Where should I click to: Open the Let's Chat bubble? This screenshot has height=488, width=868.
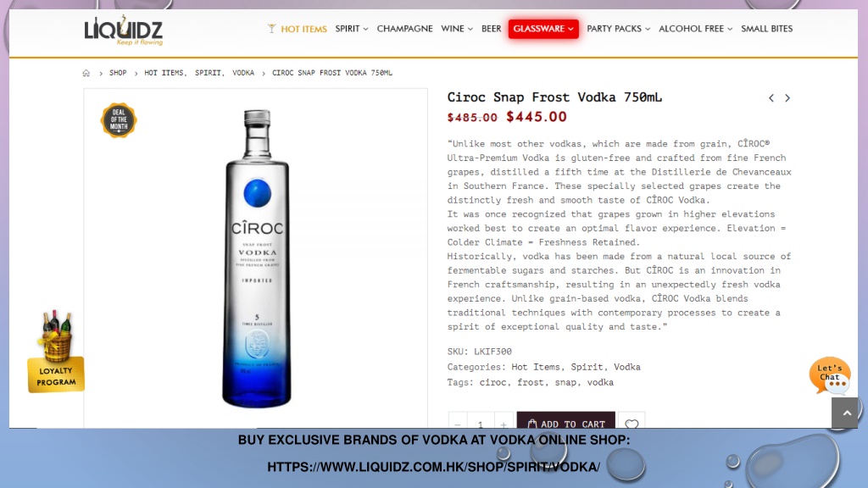830,375
